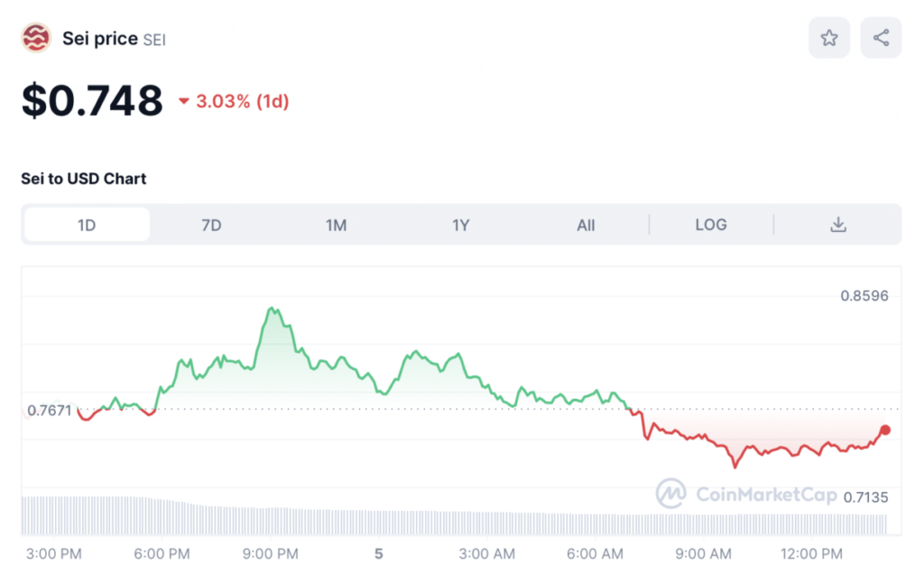Switch to the 7D time range
Image resolution: width=924 pixels, height=575 pixels.
[x=211, y=225]
